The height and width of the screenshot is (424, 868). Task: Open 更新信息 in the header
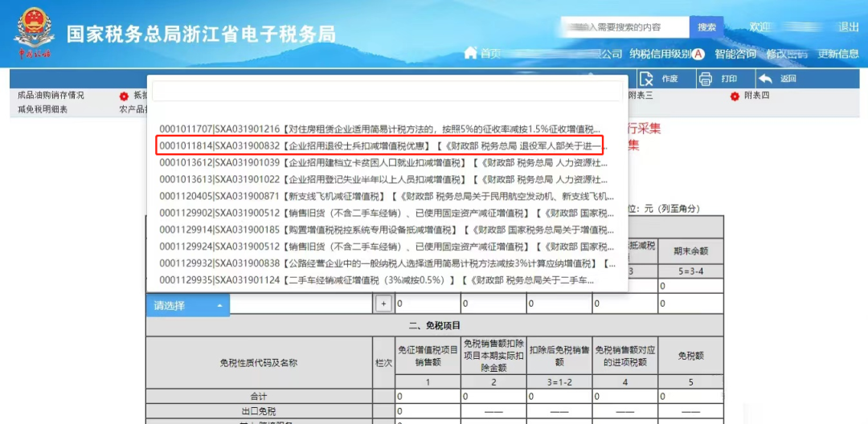[838, 54]
